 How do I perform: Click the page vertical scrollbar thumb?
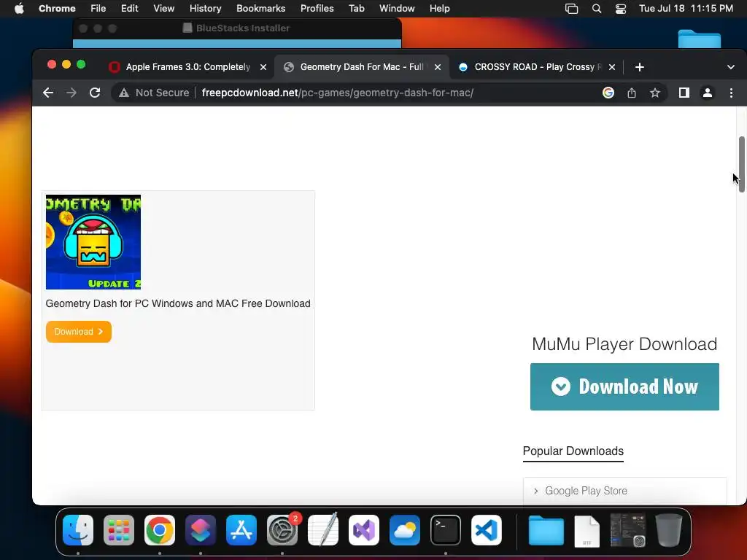point(742,164)
